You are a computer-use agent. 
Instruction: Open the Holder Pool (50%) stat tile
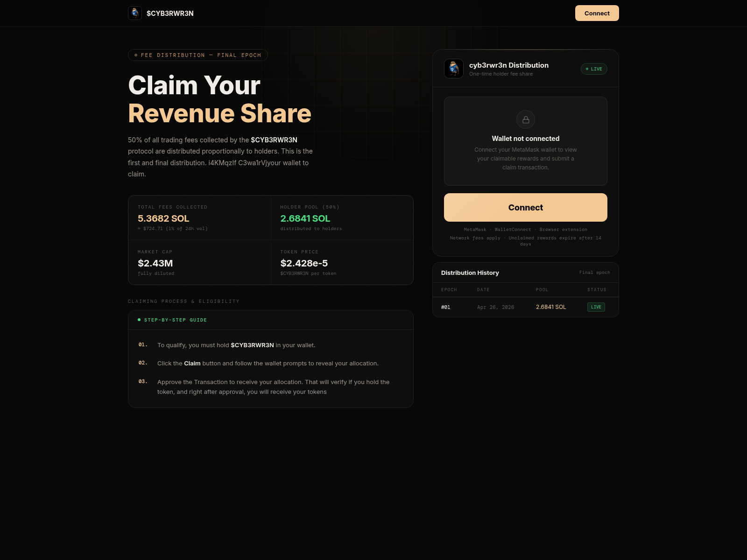coord(342,218)
